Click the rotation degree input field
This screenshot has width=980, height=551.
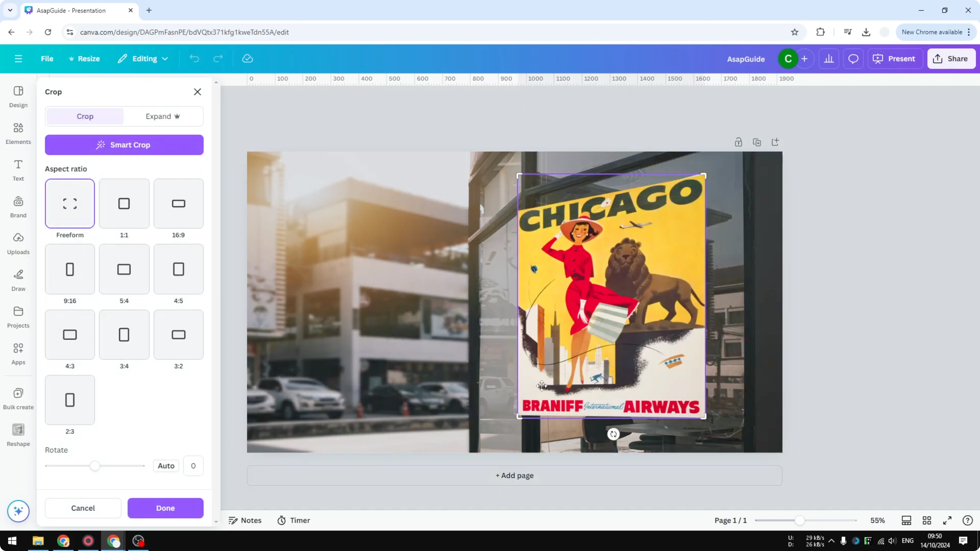tap(193, 466)
